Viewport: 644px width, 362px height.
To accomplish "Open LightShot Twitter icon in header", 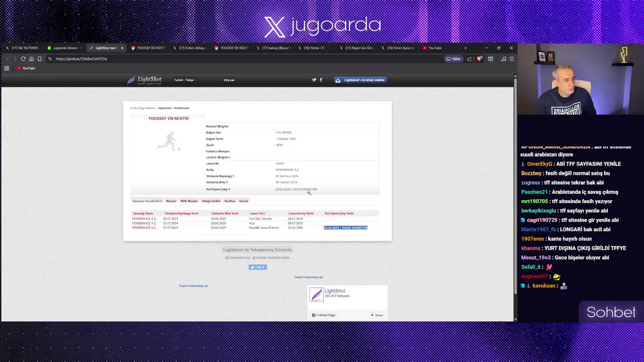I will click(x=314, y=80).
